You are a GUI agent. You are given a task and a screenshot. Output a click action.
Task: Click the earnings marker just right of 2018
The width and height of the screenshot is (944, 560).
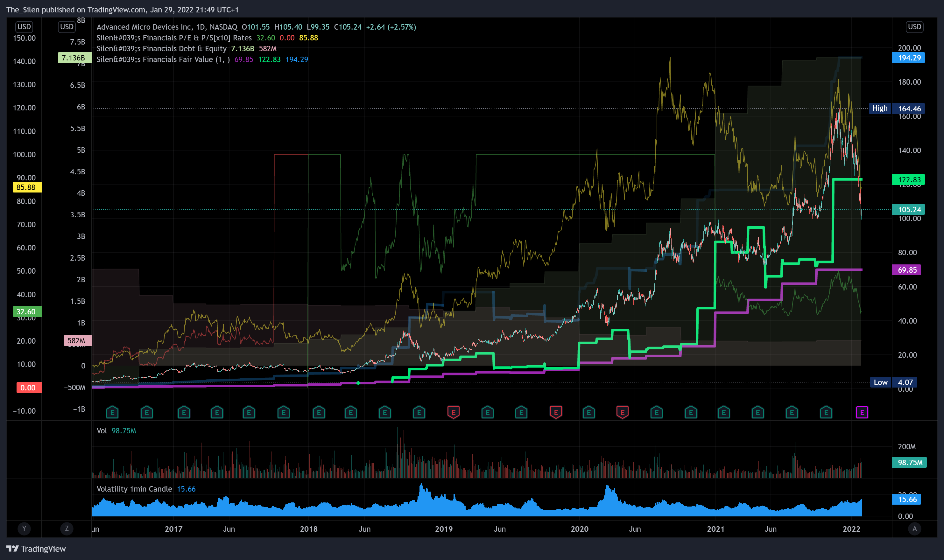click(319, 412)
